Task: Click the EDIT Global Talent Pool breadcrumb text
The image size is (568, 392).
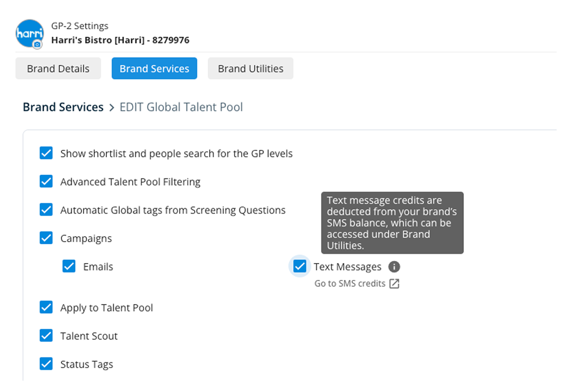Action: (181, 107)
